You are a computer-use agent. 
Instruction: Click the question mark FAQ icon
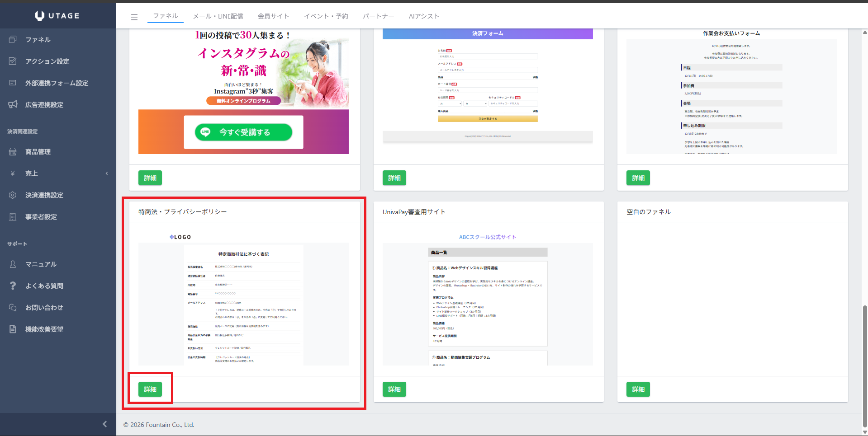[x=13, y=286]
